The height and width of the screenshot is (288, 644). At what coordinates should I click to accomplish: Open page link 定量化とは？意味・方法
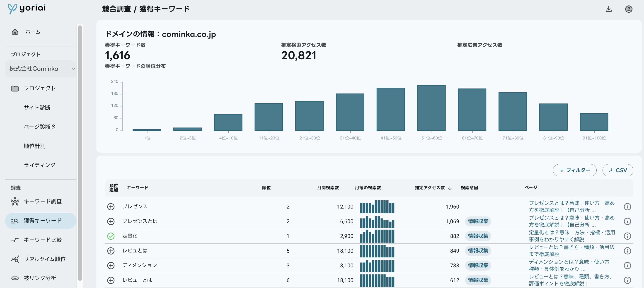[571, 236]
